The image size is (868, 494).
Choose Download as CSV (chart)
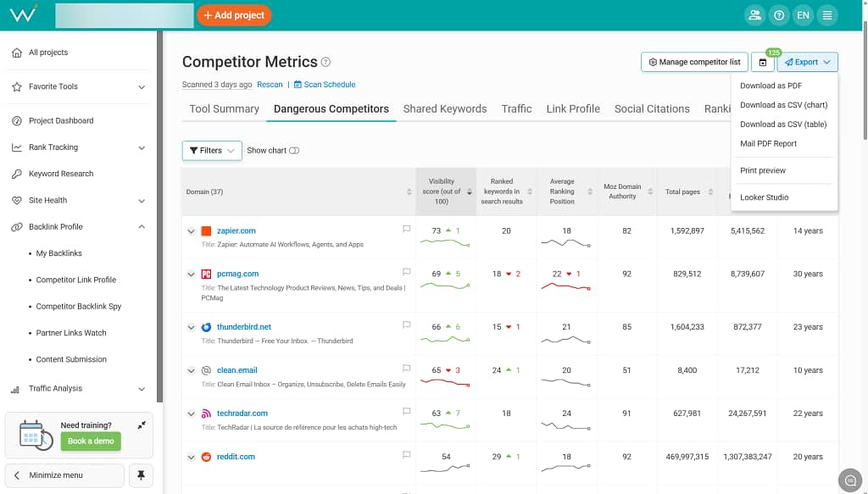coord(783,105)
